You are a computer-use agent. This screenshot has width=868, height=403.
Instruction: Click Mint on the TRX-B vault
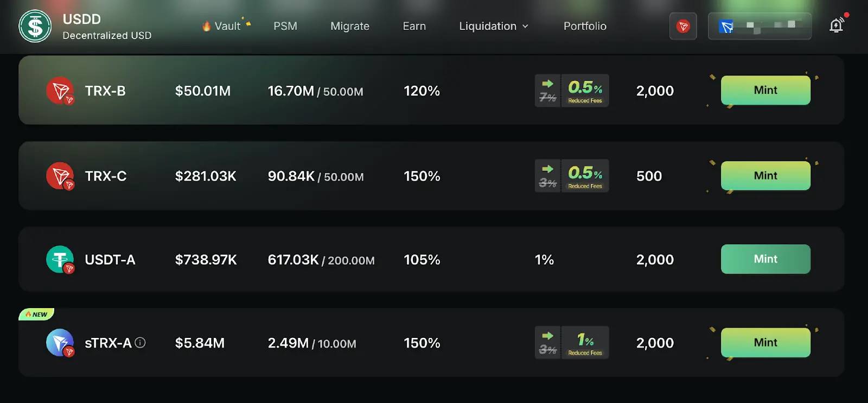pyautogui.click(x=765, y=90)
